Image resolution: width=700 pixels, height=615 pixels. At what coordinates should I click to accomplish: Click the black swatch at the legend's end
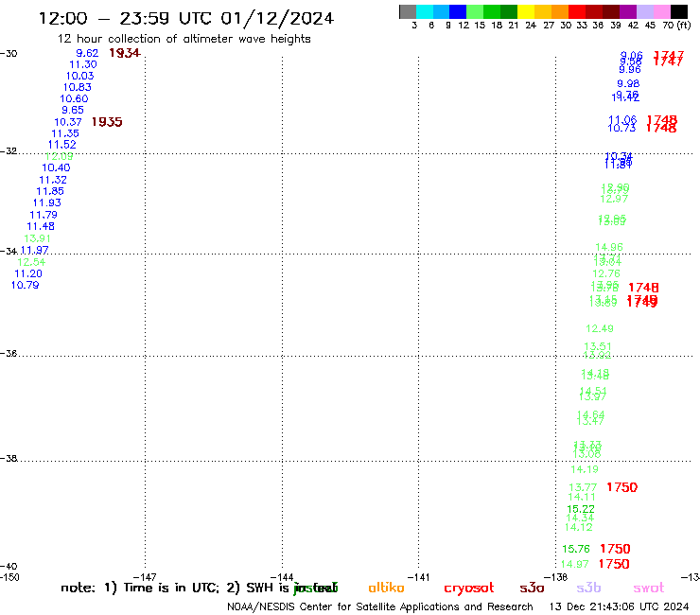[679, 11]
